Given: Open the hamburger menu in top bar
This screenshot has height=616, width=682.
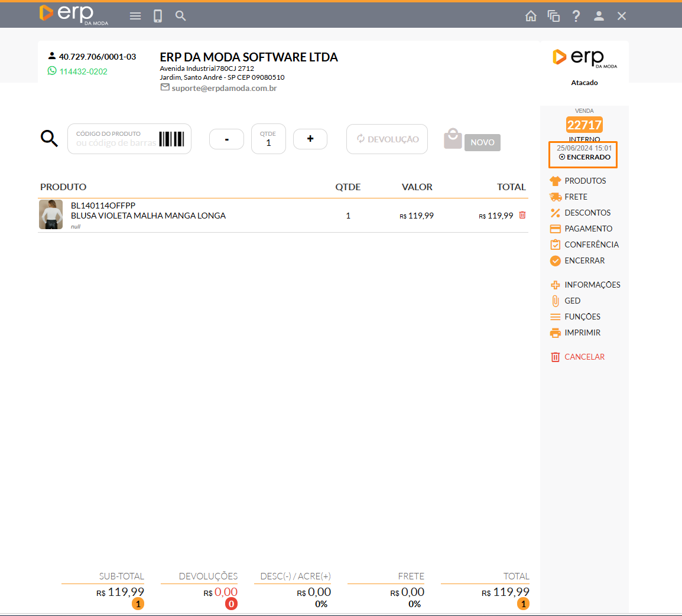Looking at the screenshot, I should point(135,16).
